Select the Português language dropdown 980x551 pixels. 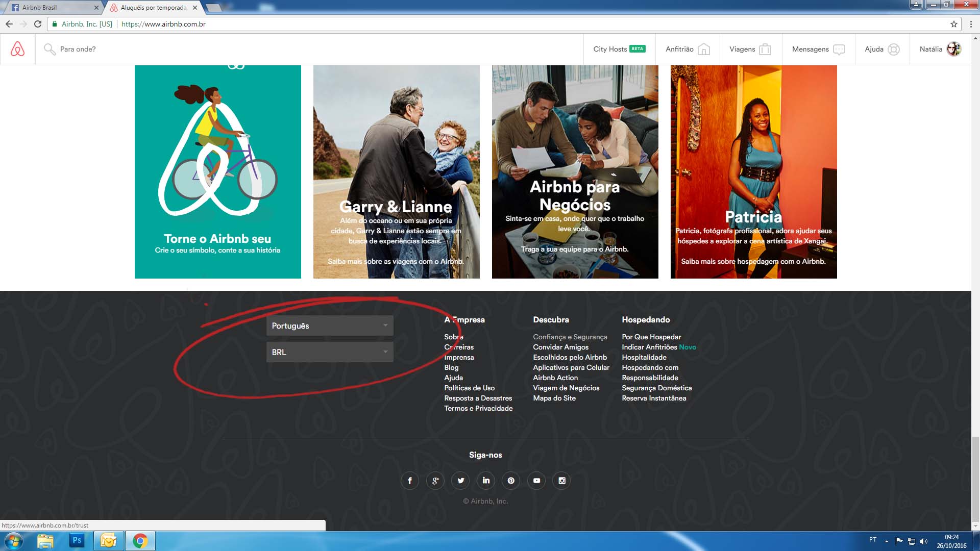[329, 325]
